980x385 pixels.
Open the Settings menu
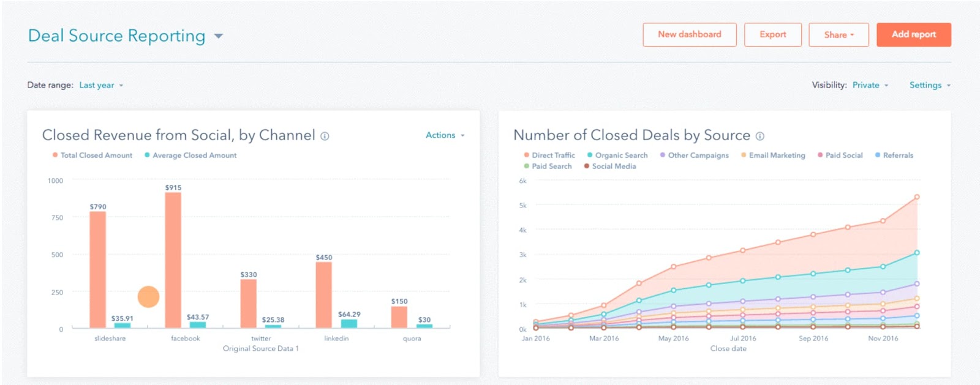(929, 86)
